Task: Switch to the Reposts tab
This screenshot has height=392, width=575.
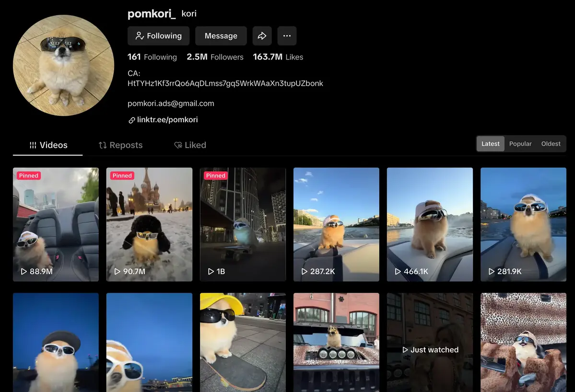Action: click(120, 145)
